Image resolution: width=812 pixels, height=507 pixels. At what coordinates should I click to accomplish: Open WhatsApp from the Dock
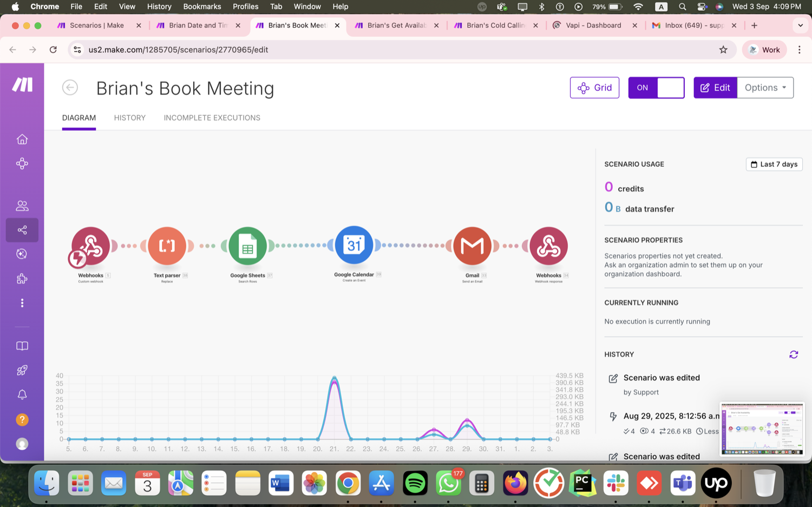[x=449, y=483]
